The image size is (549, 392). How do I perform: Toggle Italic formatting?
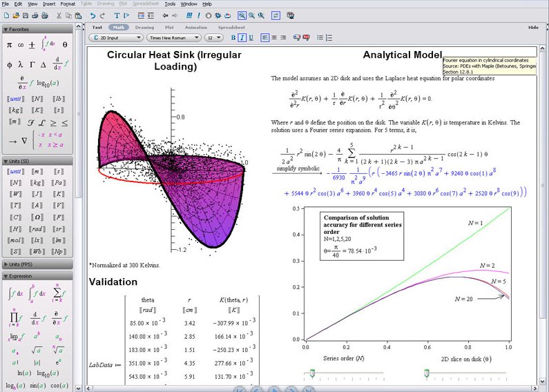(242, 37)
